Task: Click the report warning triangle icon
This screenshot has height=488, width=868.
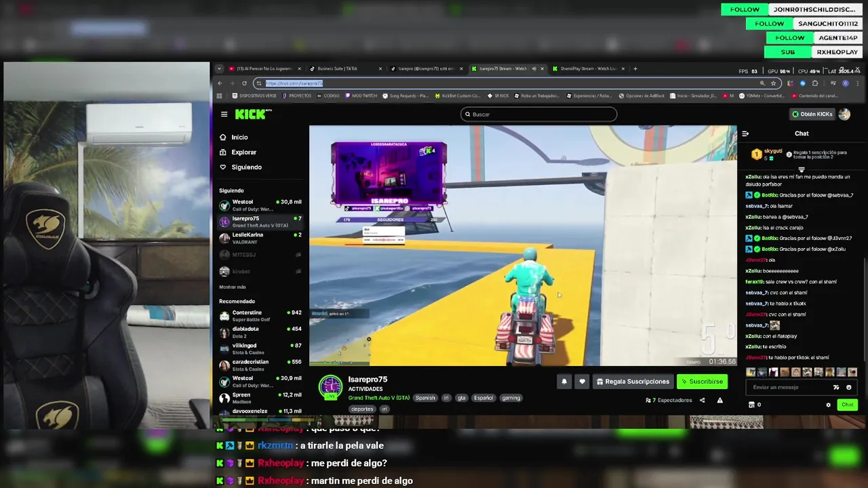Action: pos(719,401)
